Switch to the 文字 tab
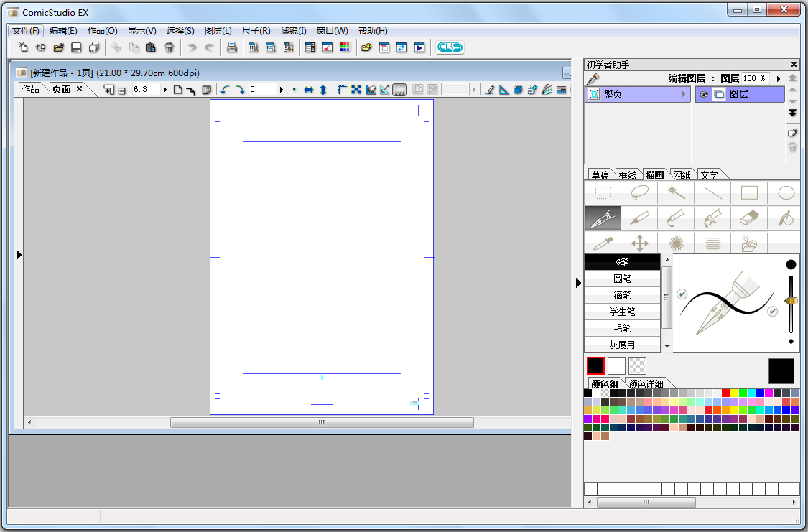This screenshot has width=808, height=532. pos(710,174)
